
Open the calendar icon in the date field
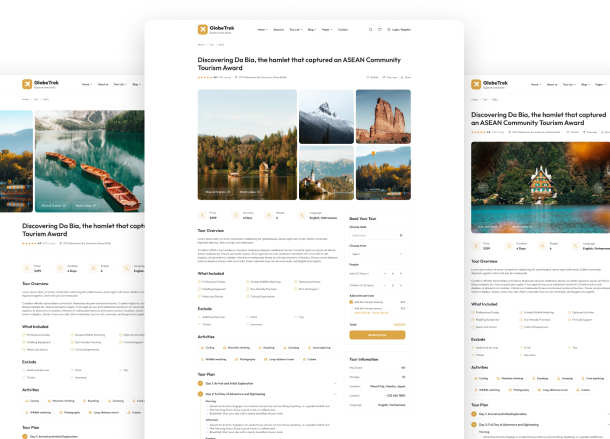pos(401,235)
